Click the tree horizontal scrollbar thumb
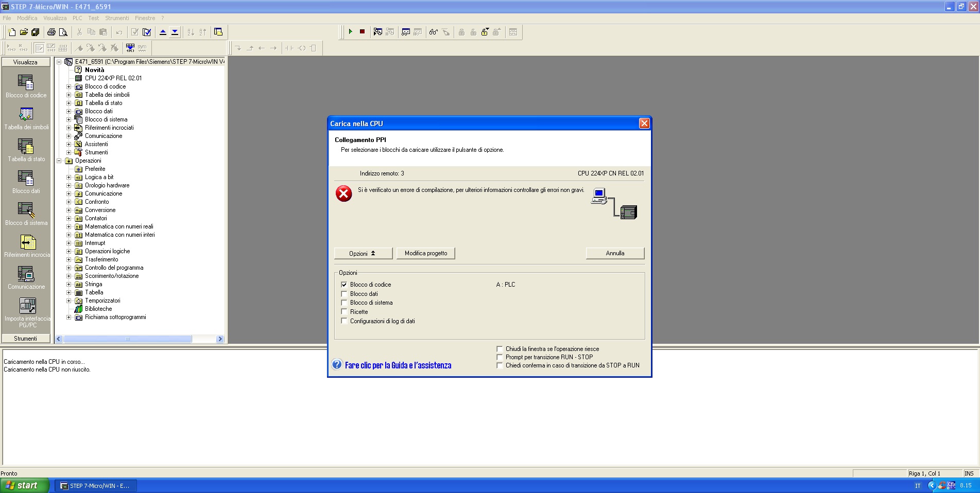The width and height of the screenshot is (980, 493). 127,339
